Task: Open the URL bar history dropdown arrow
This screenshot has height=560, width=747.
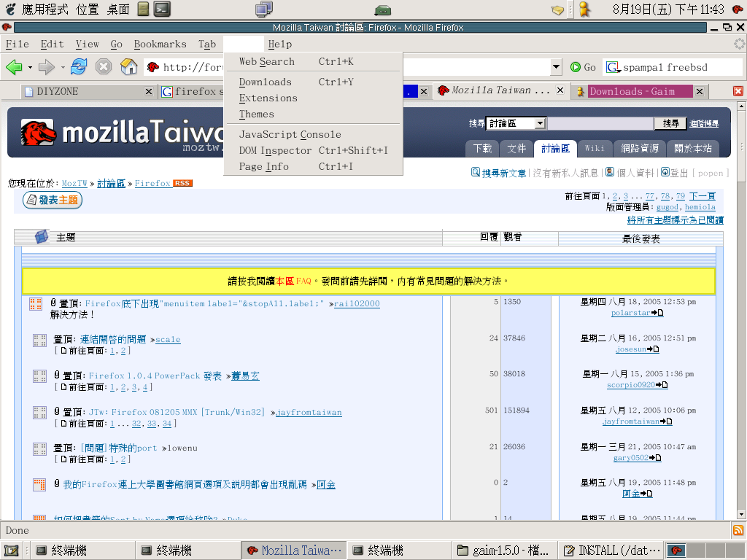Action: [556, 67]
